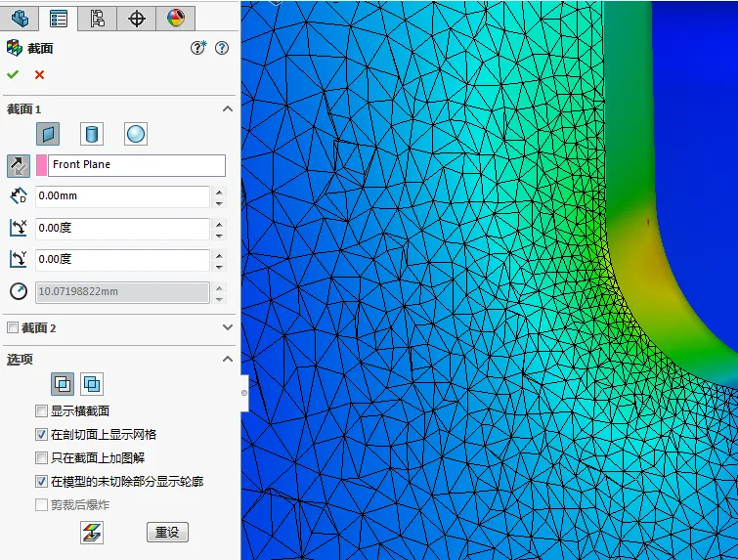Collapse the 截面 1 group
The width and height of the screenshot is (738, 560).
[x=228, y=109]
